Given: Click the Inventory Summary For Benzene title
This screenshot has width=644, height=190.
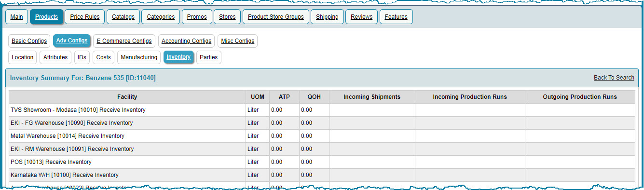Looking at the screenshot, I should pyautogui.click(x=82, y=78).
